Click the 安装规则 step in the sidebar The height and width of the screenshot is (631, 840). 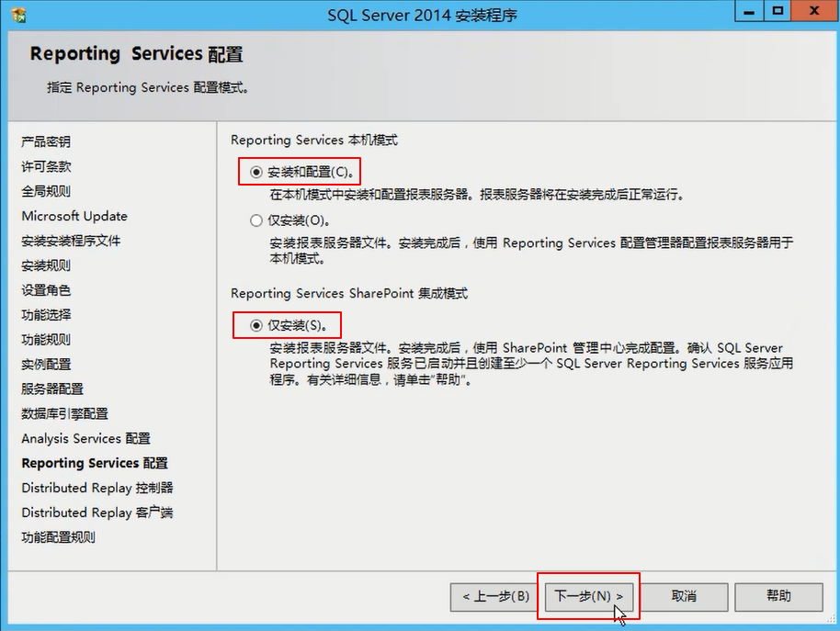click(46, 265)
